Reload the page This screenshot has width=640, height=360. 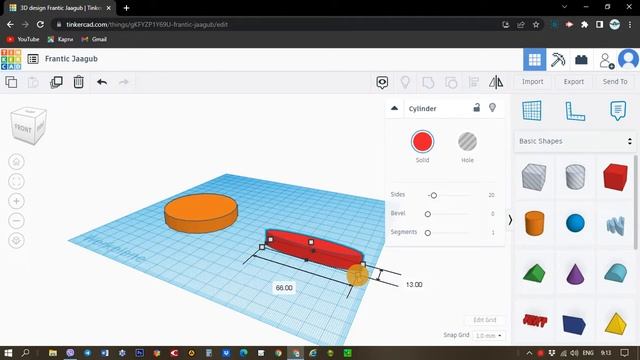pyautogui.click(x=40, y=24)
